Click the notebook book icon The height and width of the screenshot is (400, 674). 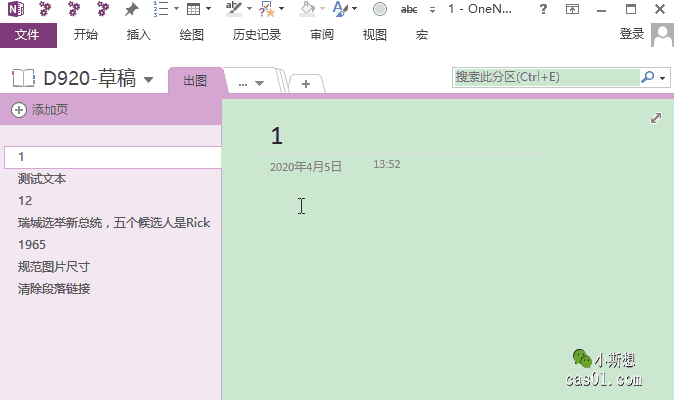[x=23, y=78]
